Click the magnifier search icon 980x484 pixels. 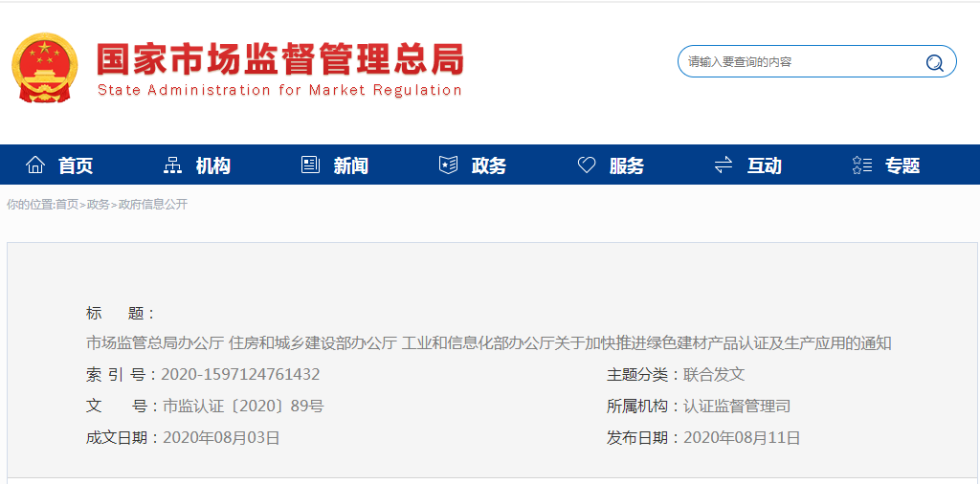point(934,62)
